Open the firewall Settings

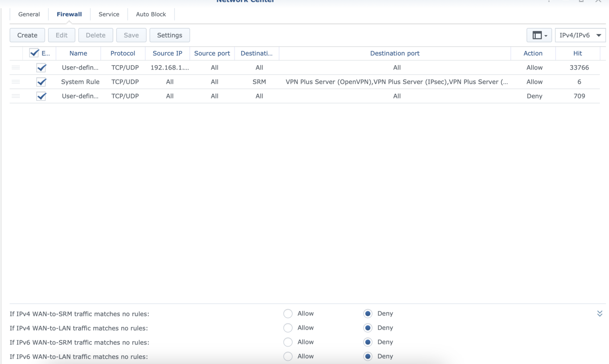tap(169, 35)
